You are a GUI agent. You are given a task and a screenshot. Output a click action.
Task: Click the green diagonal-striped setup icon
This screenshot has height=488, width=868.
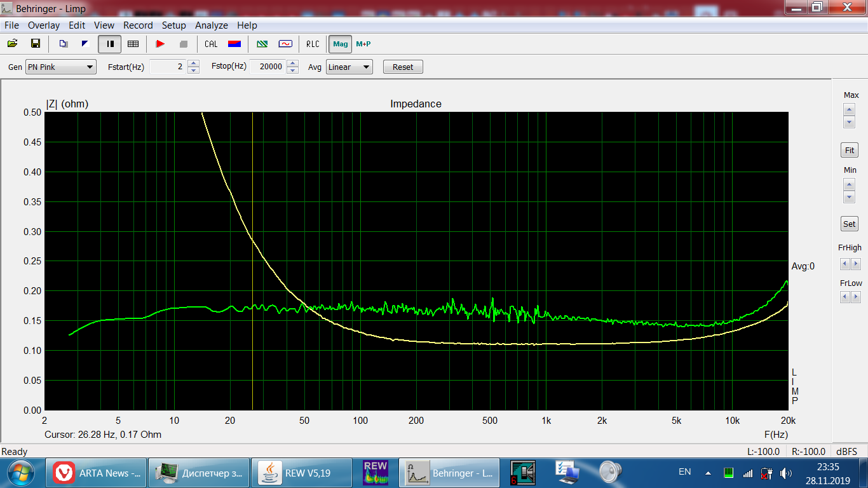tap(262, 44)
